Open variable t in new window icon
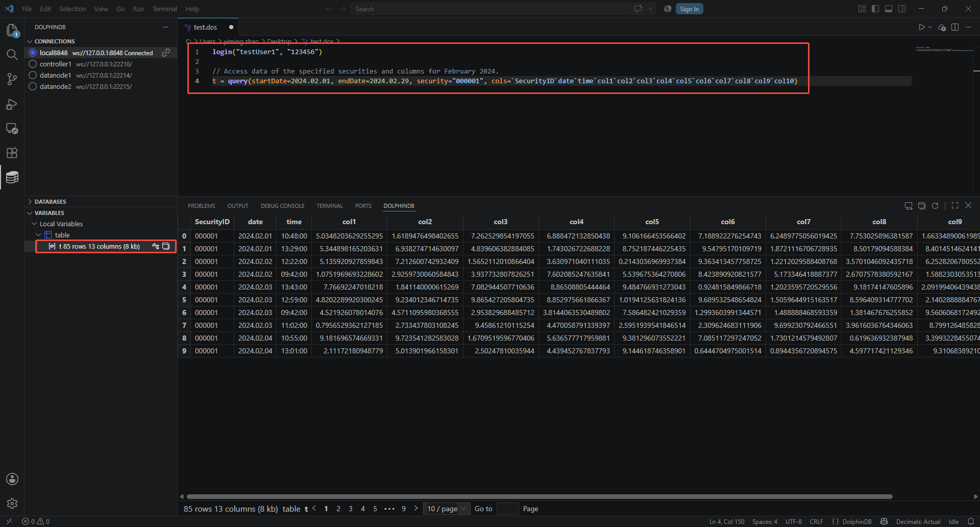The height and width of the screenshot is (527, 980). [x=166, y=246]
